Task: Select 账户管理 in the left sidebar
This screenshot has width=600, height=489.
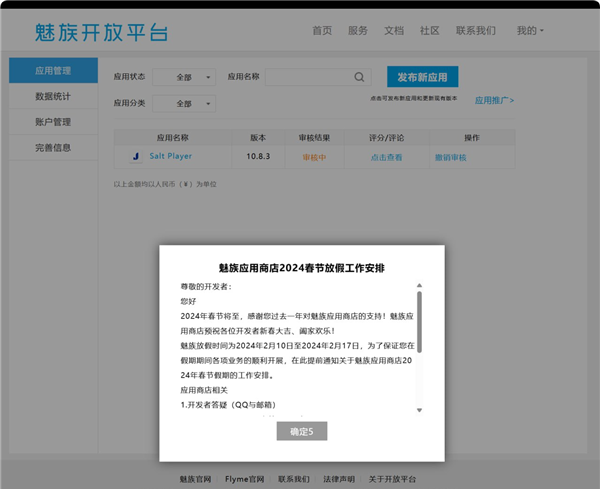Action: coord(53,122)
